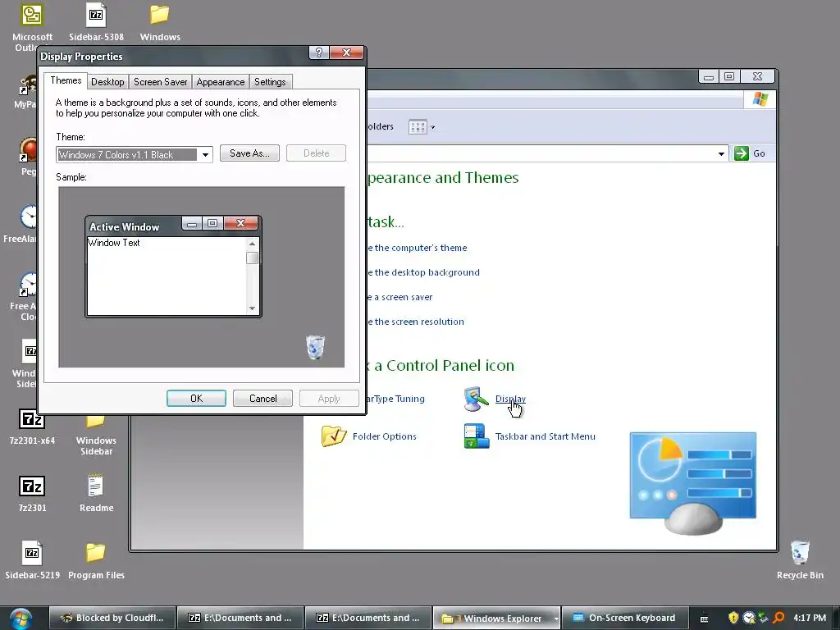Click the Windows Sidebar desktop icon label

click(x=96, y=445)
